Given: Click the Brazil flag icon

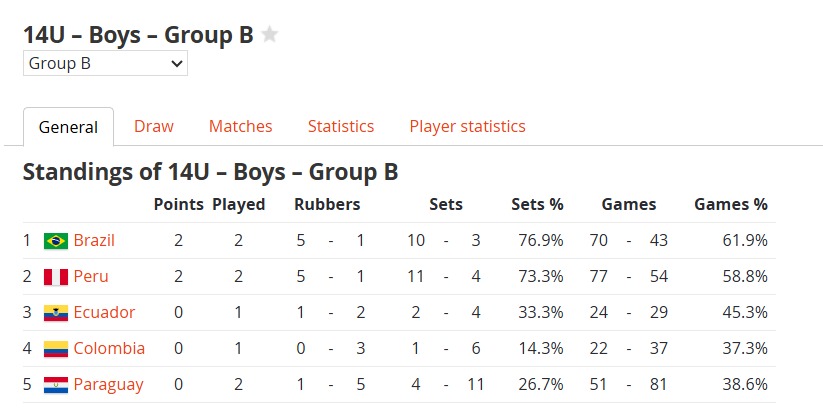Looking at the screenshot, I should (x=56, y=241).
